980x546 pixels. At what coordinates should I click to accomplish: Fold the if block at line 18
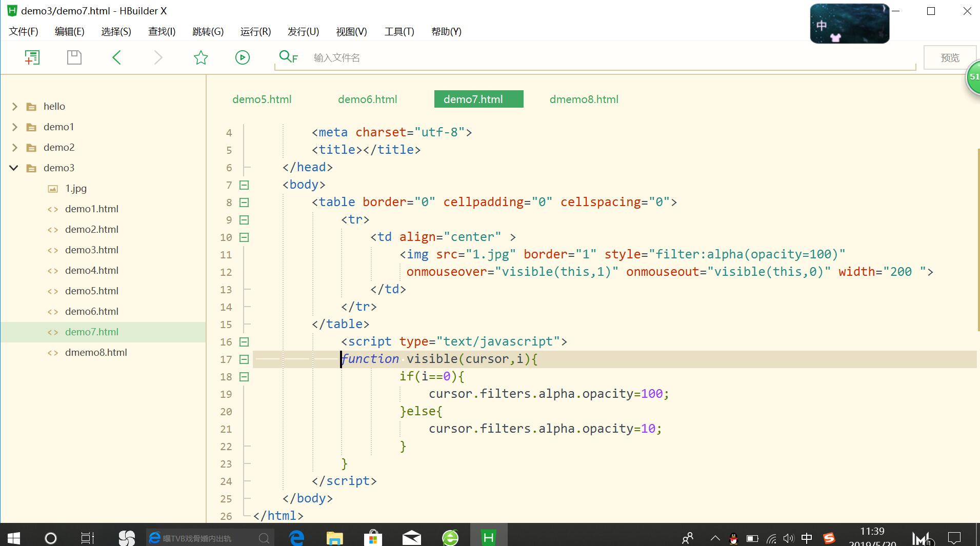click(x=244, y=377)
